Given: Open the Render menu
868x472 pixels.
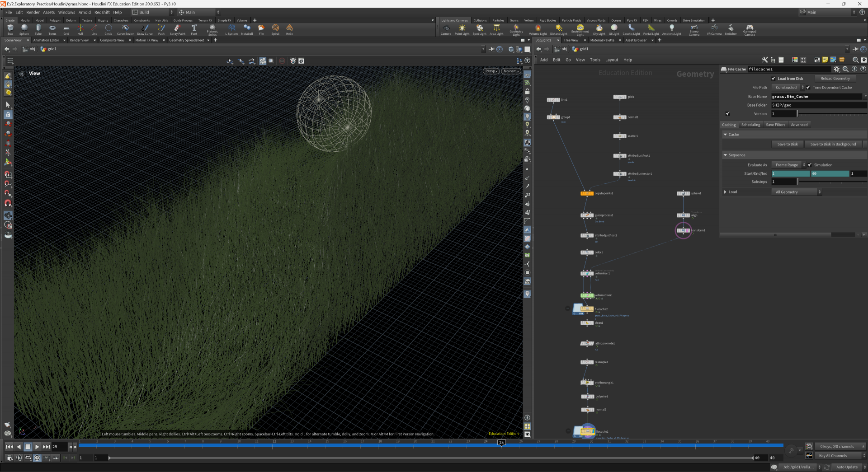Looking at the screenshot, I should click(x=33, y=12).
